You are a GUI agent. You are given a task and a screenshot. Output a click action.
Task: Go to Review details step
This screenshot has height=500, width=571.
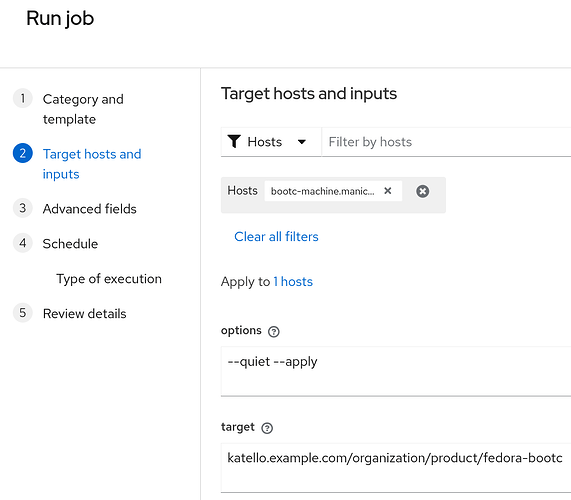click(x=84, y=314)
